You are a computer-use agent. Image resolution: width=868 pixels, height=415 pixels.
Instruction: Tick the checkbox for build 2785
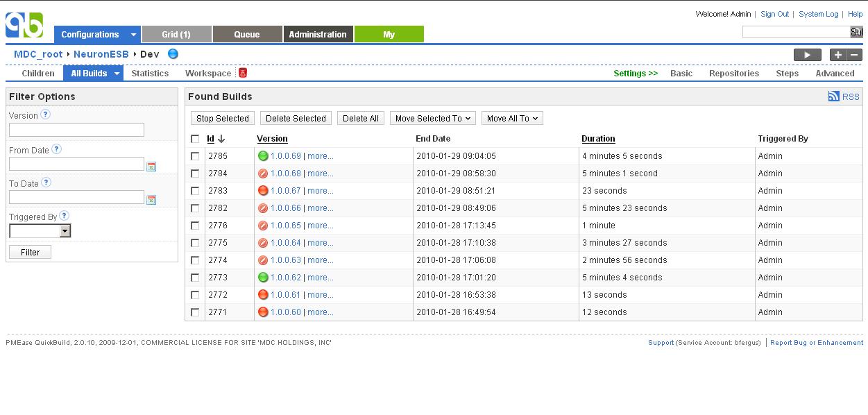click(195, 156)
